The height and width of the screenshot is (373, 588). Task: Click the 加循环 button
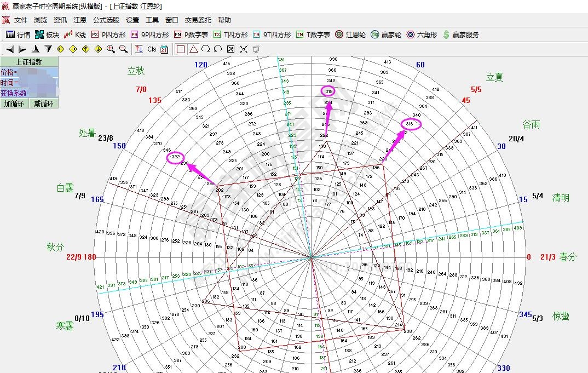tap(14, 104)
